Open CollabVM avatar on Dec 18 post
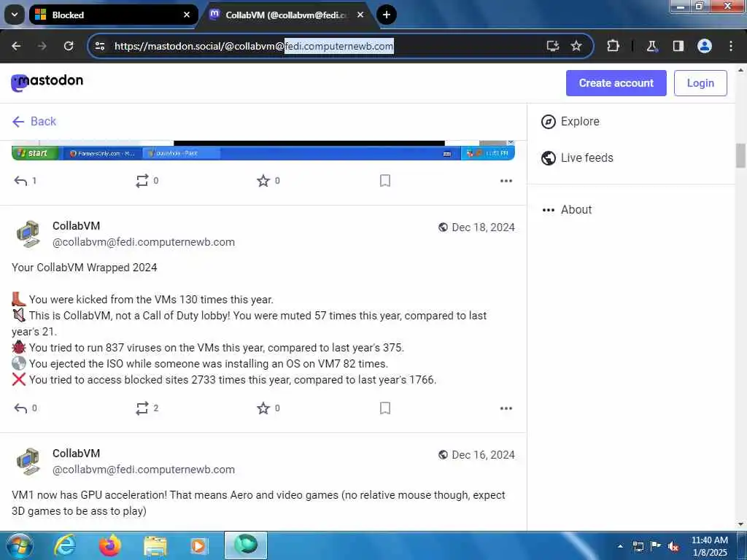747x560 pixels. [28, 234]
